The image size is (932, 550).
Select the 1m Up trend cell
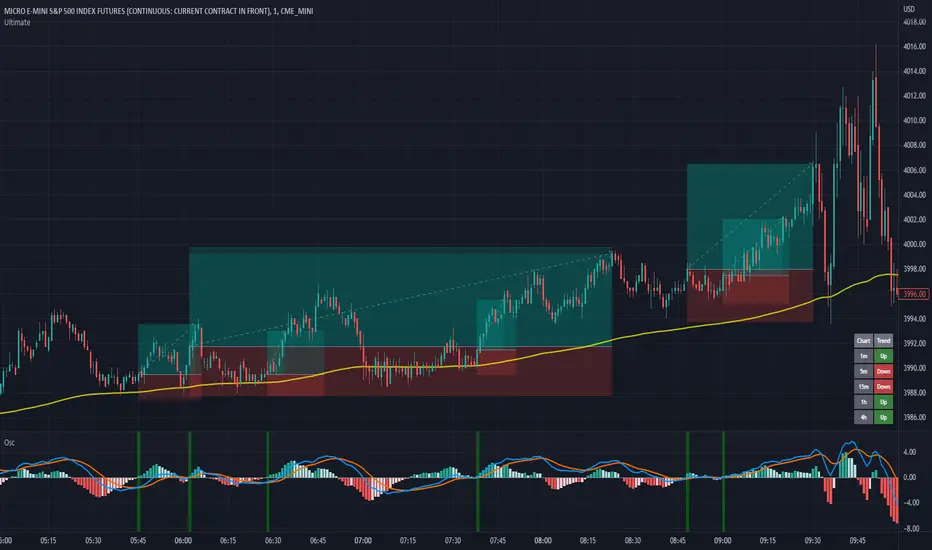(x=883, y=356)
